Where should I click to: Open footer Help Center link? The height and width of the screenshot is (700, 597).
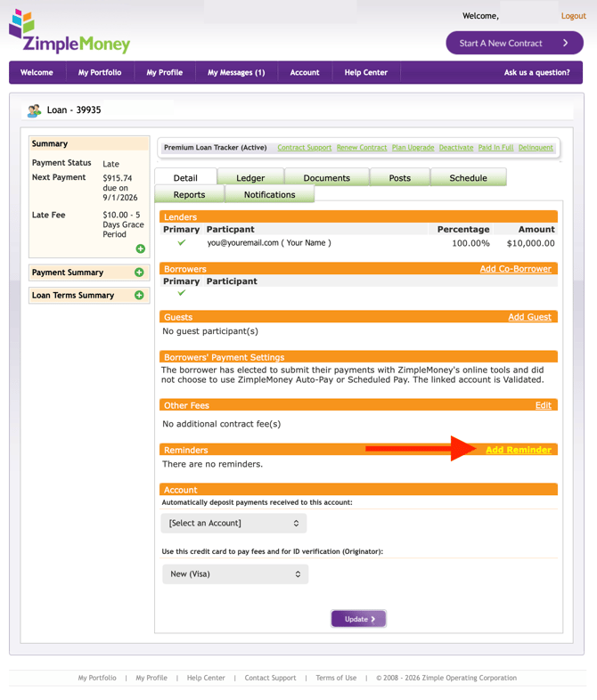pos(206,678)
